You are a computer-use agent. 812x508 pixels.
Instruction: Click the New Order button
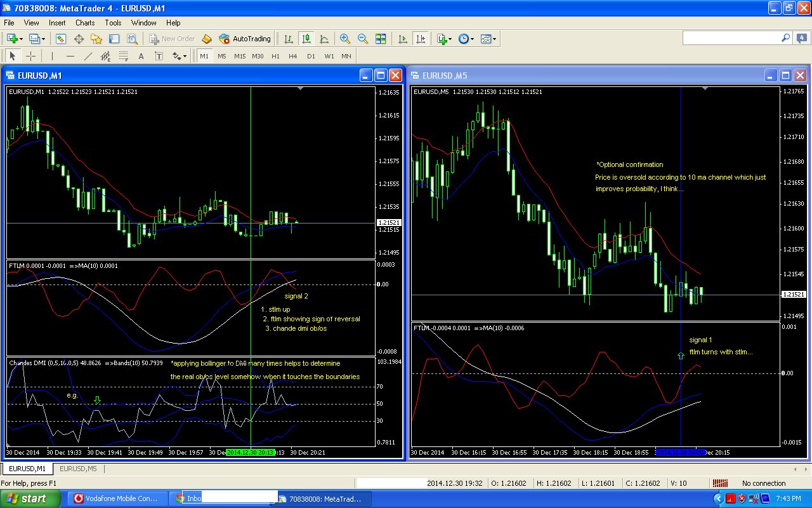click(x=172, y=39)
